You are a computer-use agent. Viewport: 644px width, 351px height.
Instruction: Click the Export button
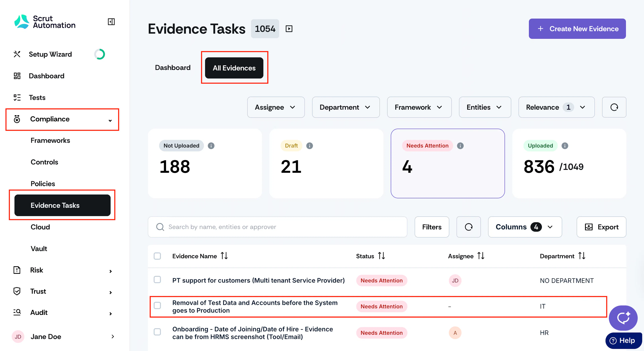pos(601,227)
